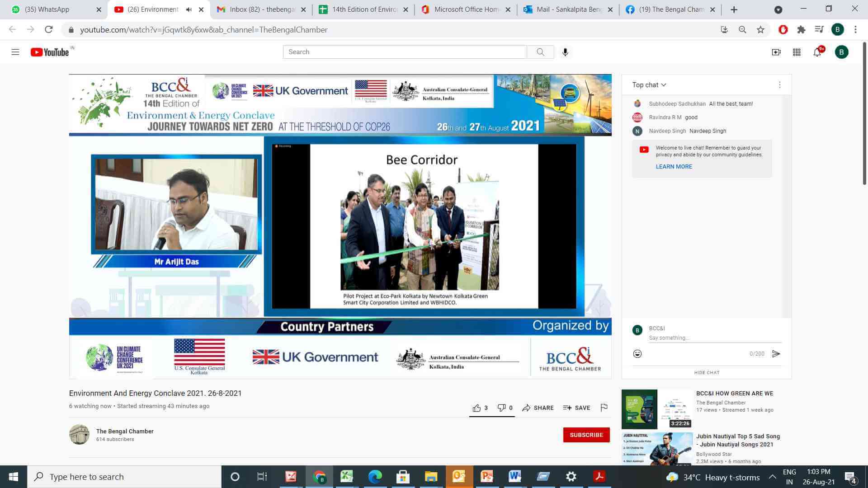The image size is (868, 488).
Task: Open Chrome extensions puzzle icon
Action: tap(801, 30)
